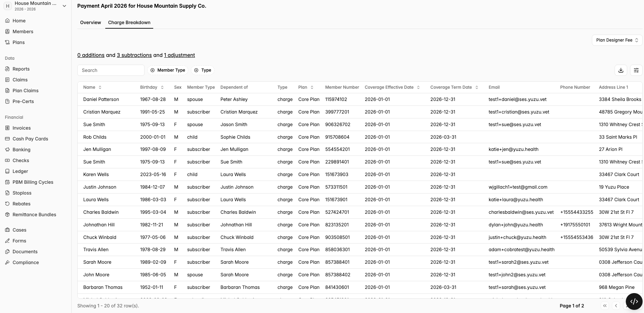644x313 pixels.
Task: Open the developer code widget
Action: [634, 301]
